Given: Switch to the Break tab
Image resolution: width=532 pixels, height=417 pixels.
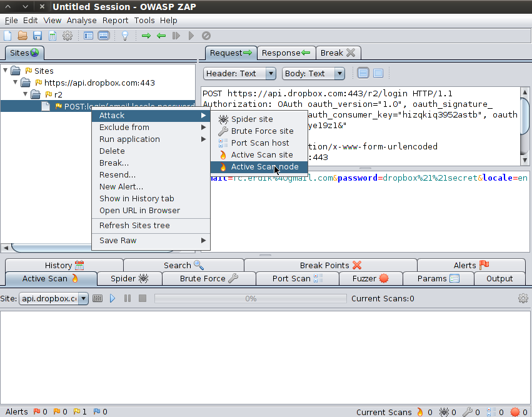Looking at the screenshot, I should point(338,53).
